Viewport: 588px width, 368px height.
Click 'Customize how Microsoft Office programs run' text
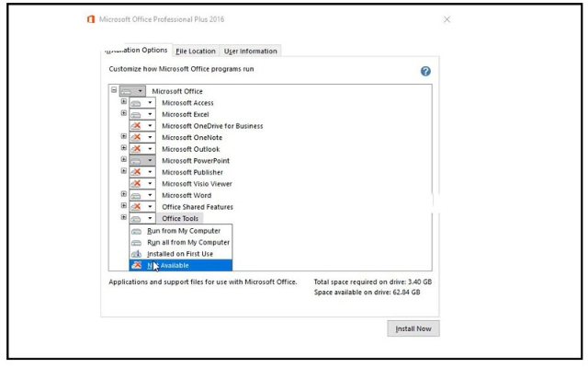[x=181, y=69]
